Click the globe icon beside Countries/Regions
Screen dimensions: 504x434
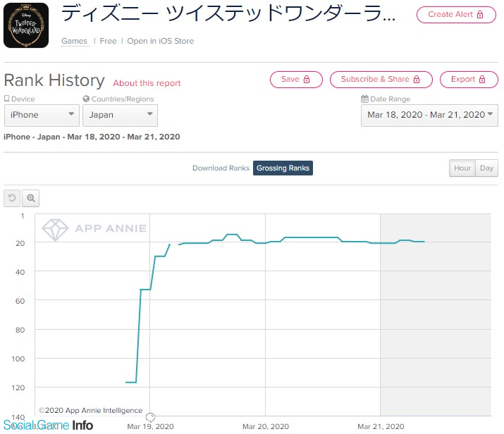[86, 99]
